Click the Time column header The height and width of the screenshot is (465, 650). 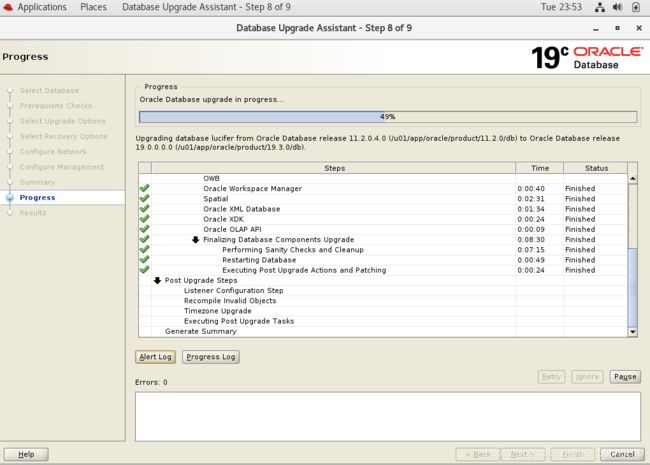point(540,168)
